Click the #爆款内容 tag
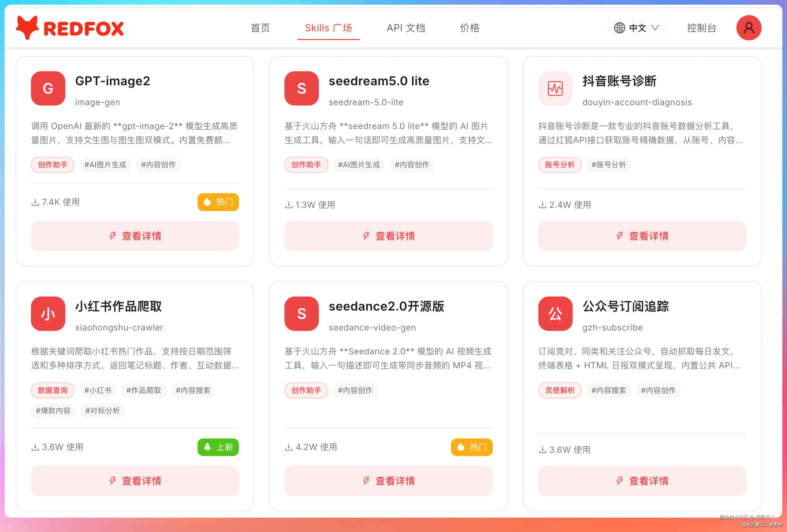The image size is (787, 532). coord(53,411)
